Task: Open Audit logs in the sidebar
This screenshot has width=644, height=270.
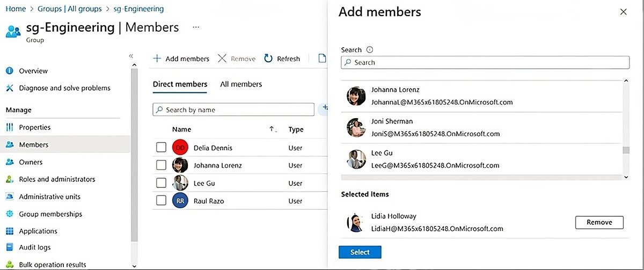Action: (x=35, y=247)
